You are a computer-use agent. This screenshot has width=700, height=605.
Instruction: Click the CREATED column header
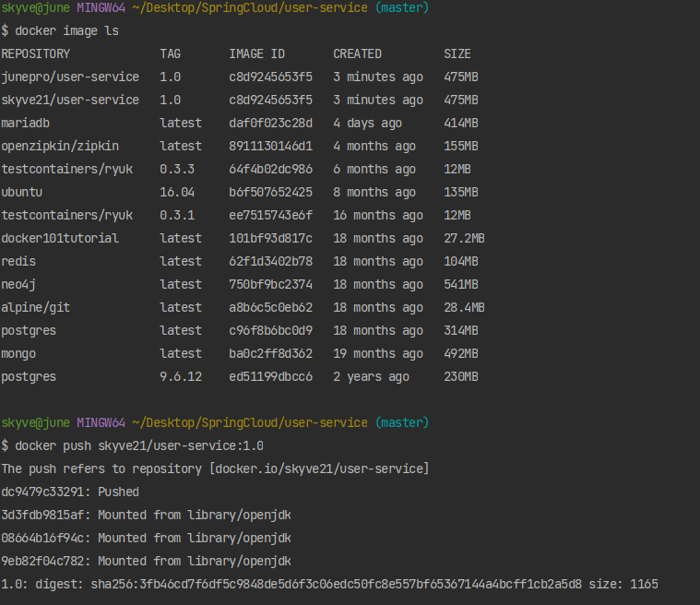coord(357,54)
